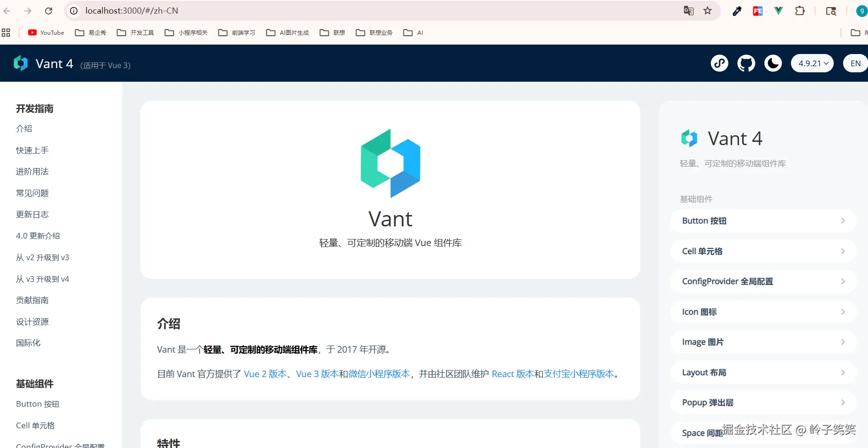Open the 前端学习 bookmark folder
868x448 pixels.
coord(237,32)
